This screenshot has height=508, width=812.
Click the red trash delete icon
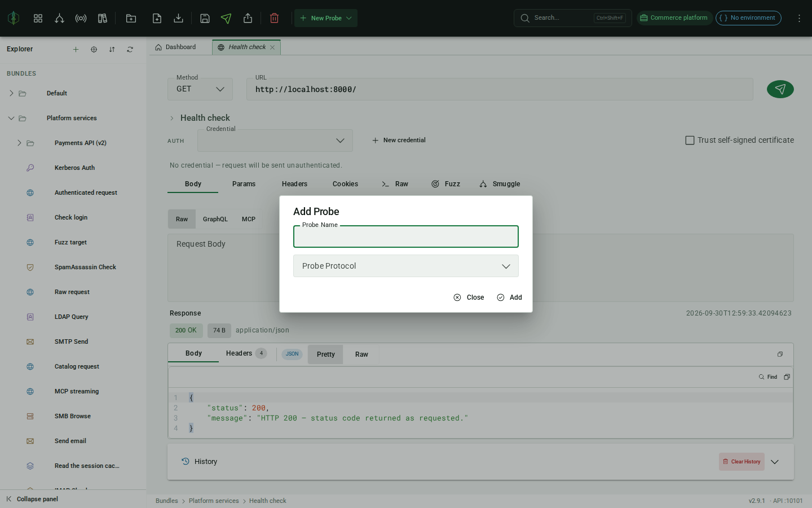tap(274, 18)
